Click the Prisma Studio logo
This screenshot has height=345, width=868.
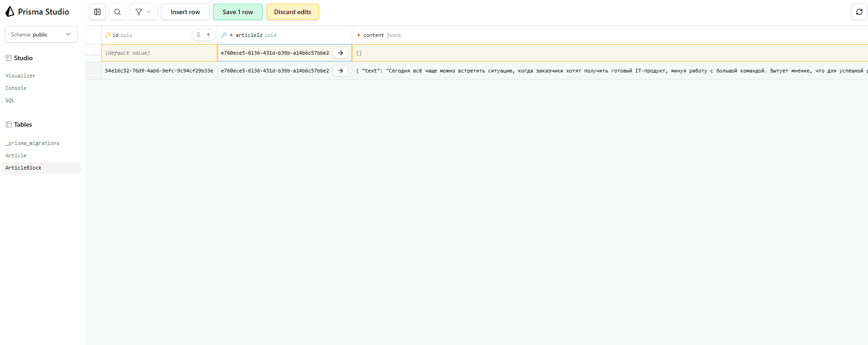point(10,12)
